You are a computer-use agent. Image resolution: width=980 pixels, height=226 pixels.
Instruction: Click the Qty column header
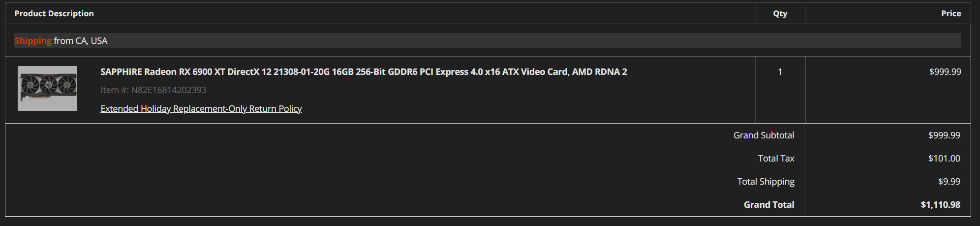(x=780, y=14)
